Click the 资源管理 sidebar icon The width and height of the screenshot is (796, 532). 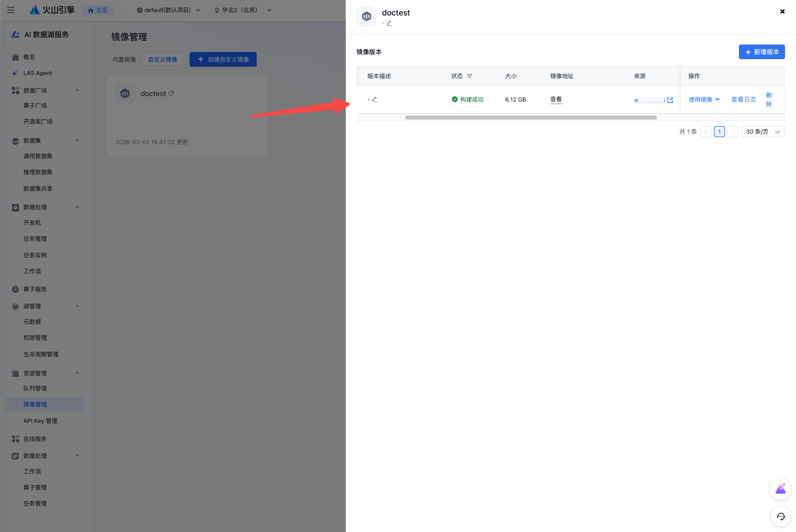click(x=16, y=373)
